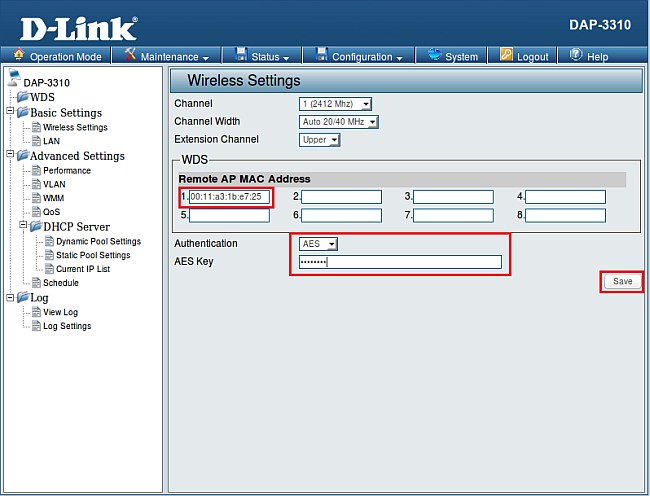Screen dimensions: 650x496
Task: Open the Configuration menu
Action: point(360,57)
